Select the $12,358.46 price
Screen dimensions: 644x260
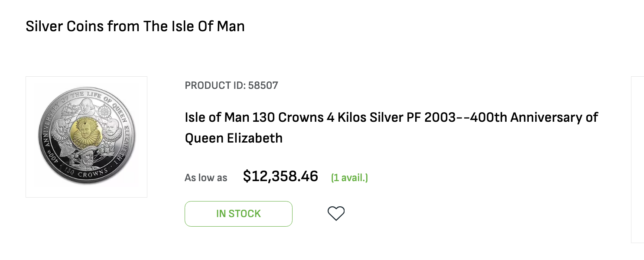(280, 176)
